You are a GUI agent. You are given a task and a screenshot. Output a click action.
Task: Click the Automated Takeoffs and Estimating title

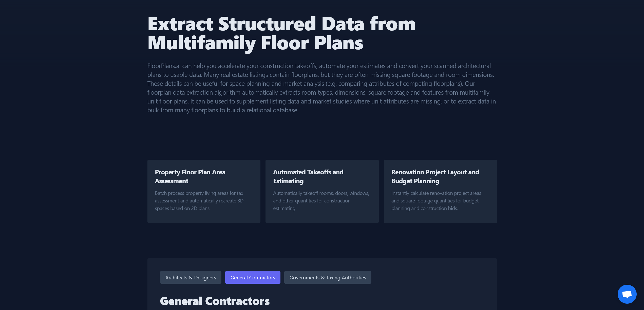[308, 177]
